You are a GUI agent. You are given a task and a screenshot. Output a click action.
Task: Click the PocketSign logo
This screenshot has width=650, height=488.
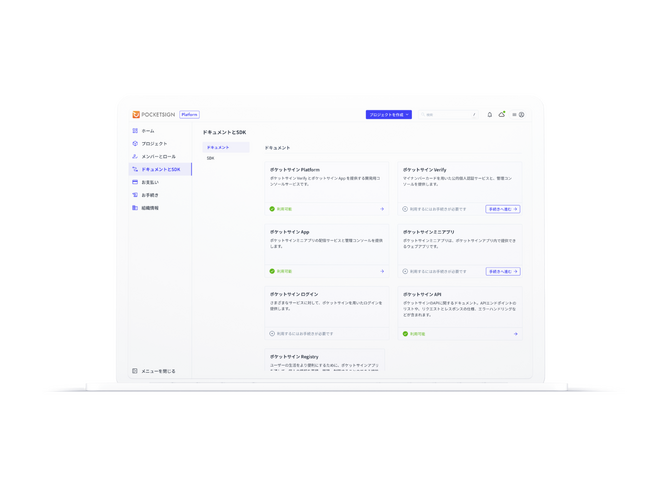(x=154, y=115)
